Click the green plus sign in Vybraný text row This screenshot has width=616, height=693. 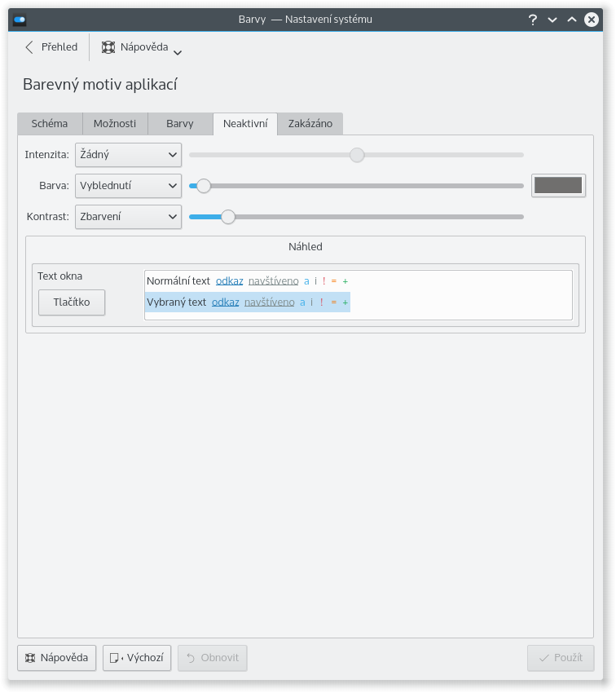[345, 302]
